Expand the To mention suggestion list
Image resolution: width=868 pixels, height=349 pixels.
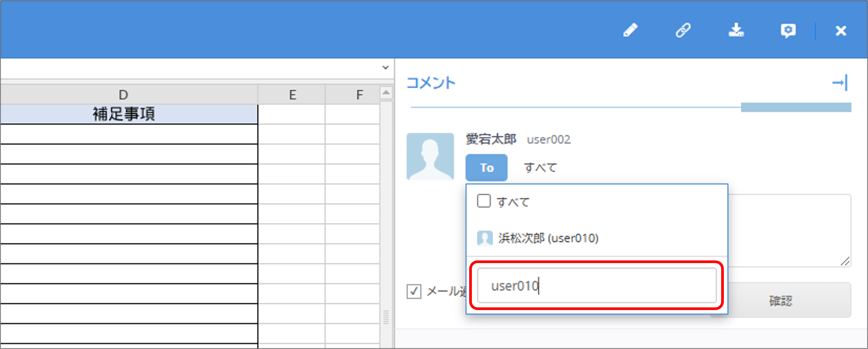click(x=539, y=167)
